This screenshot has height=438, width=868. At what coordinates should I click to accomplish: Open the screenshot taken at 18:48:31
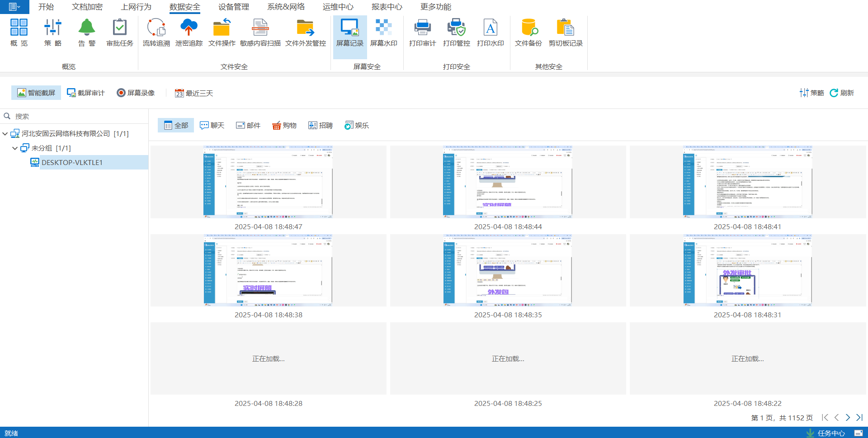coord(747,270)
